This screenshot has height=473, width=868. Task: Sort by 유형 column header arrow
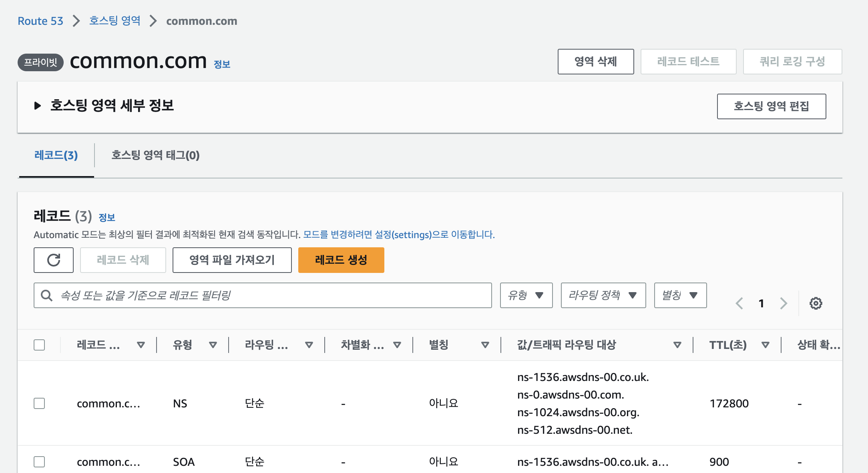coord(213,345)
